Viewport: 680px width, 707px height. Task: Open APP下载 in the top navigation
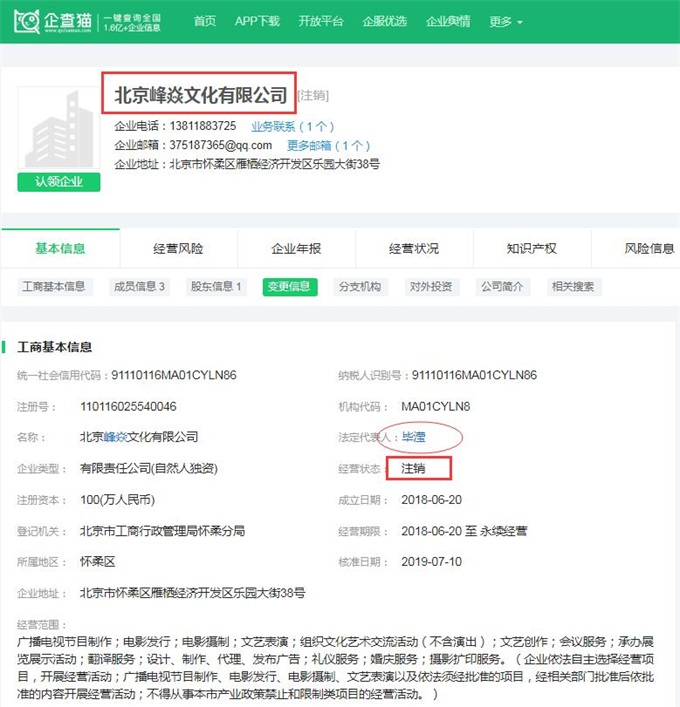click(x=257, y=21)
